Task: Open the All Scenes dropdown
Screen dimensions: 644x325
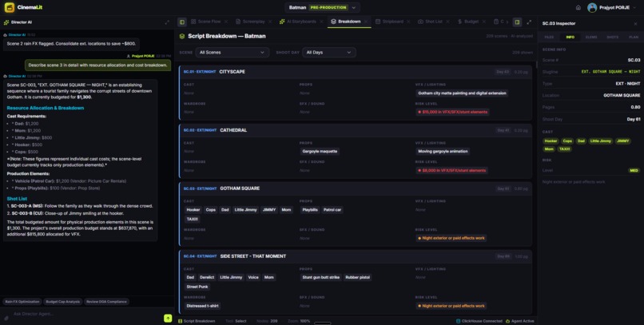Action: pos(232,53)
